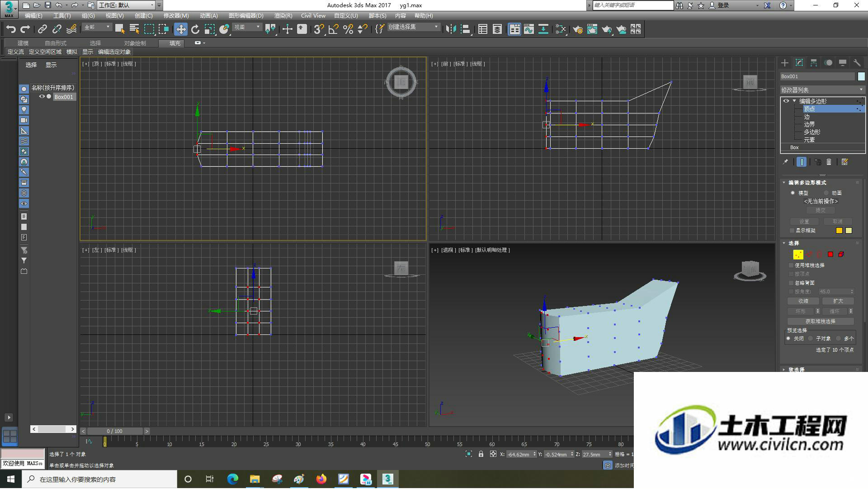Open the Civil View menu

(x=313, y=16)
